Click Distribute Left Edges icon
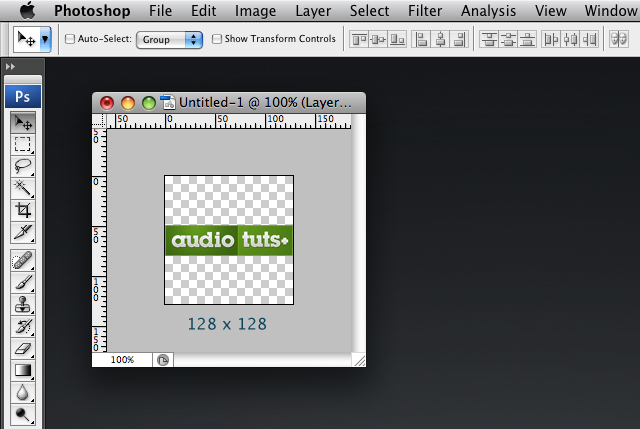The image size is (640, 429). click(551, 40)
